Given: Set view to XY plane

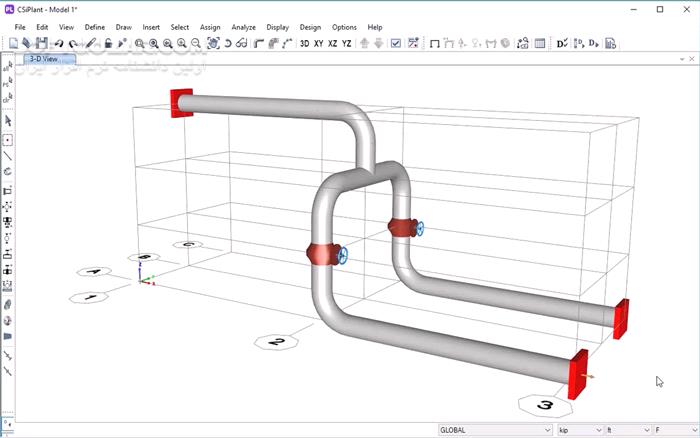Looking at the screenshot, I should tap(318, 43).
